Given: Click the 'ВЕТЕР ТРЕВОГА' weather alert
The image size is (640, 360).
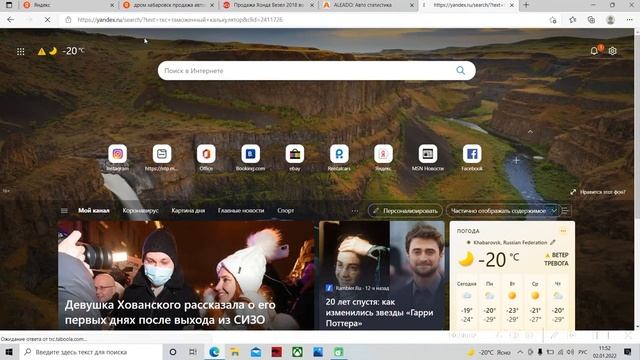Looking at the screenshot, I should (x=557, y=259).
